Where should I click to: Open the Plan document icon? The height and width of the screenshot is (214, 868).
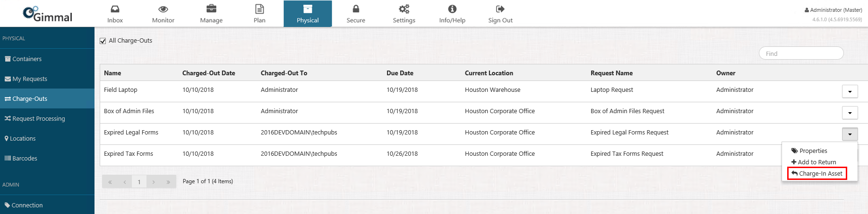click(259, 9)
